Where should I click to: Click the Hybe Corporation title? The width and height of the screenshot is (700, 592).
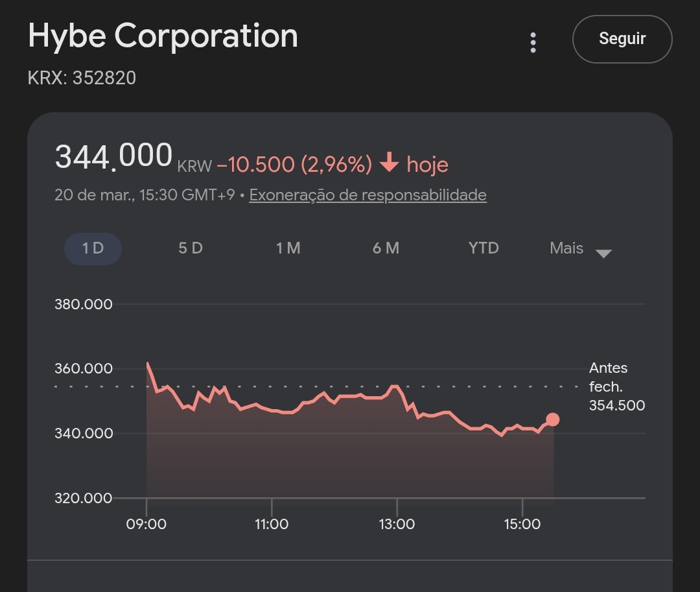tap(163, 36)
